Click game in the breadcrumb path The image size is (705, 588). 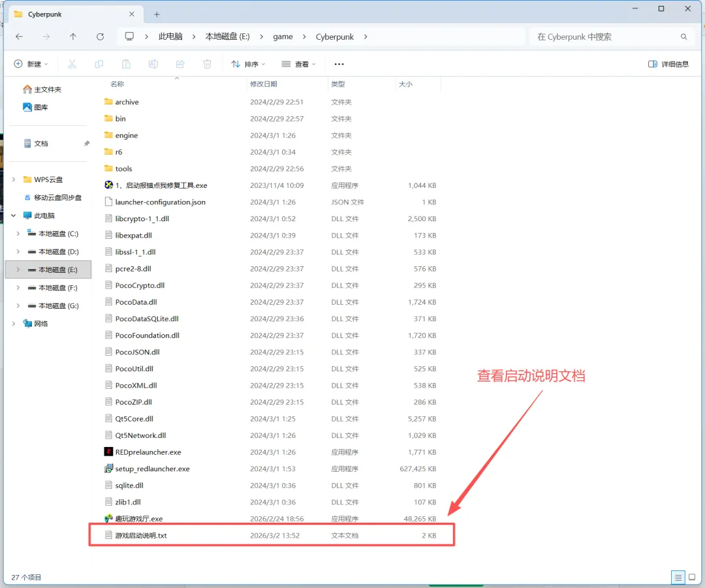pos(283,37)
